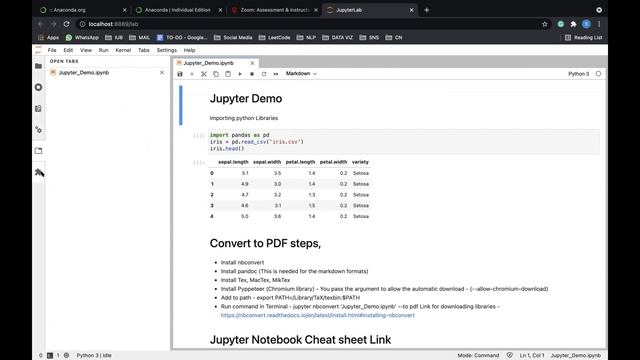
Task: Open the Settings menu
Action: [x=167, y=50]
